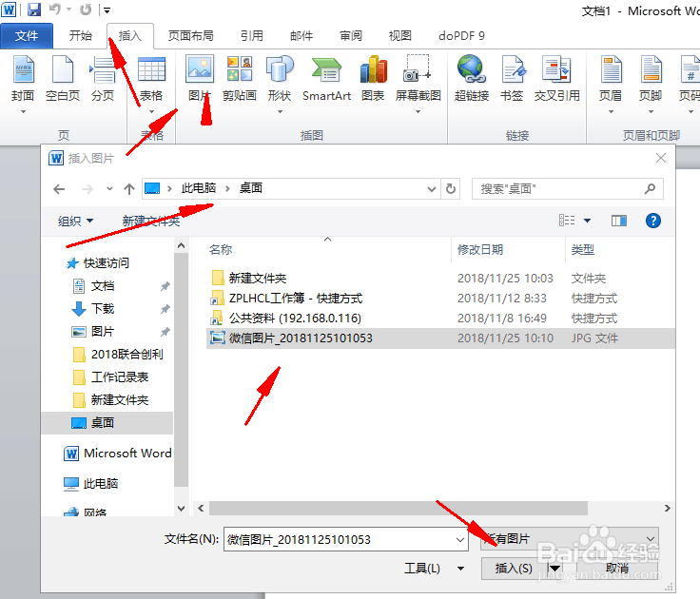Open the File (文件) tab
Screen dimensions: 700x599
click(x=27, y=36)
